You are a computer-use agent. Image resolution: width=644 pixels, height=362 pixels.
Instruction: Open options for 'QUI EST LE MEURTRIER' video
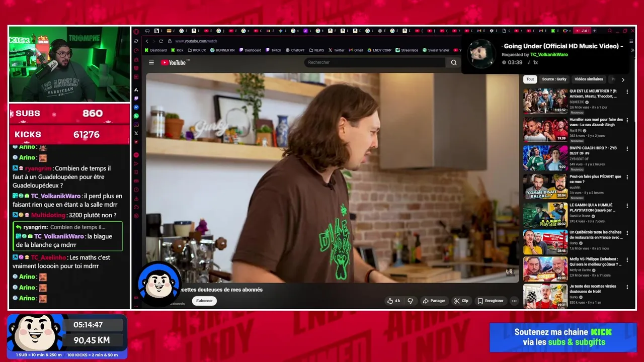pyautogui.click(x=627, y=92)
